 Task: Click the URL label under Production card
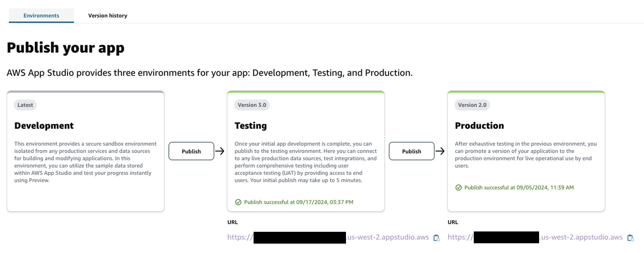[453, 222]
